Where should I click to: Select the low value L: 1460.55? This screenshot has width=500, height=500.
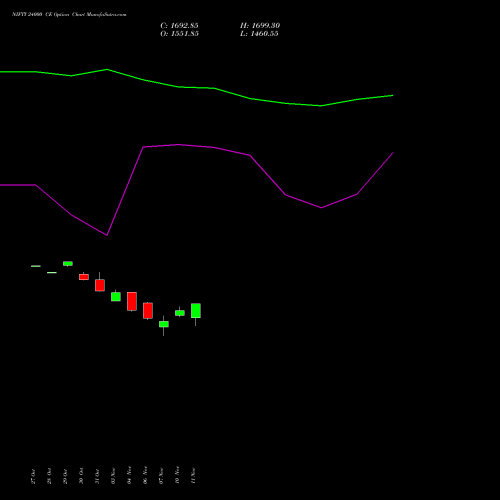pyautogui.click(x=259, y=33)
